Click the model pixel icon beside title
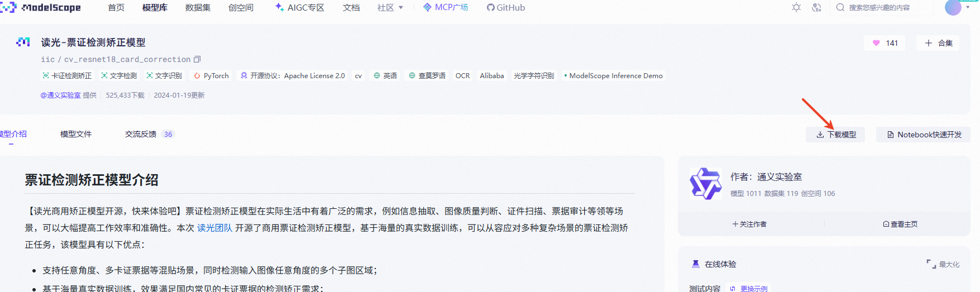The width and height of the screenshot is (980, 292). [23, 42]
